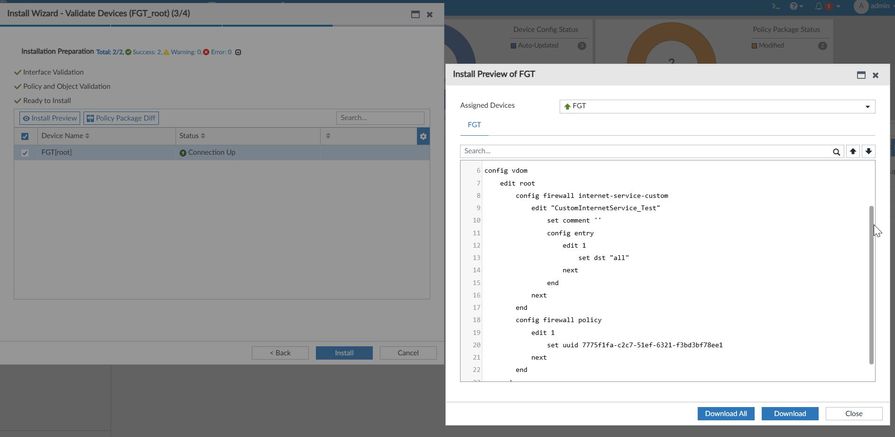Open the CLI console icon in top bar
Screen dimensions: 895x437
pyautogui.click(x=776, y=6)
